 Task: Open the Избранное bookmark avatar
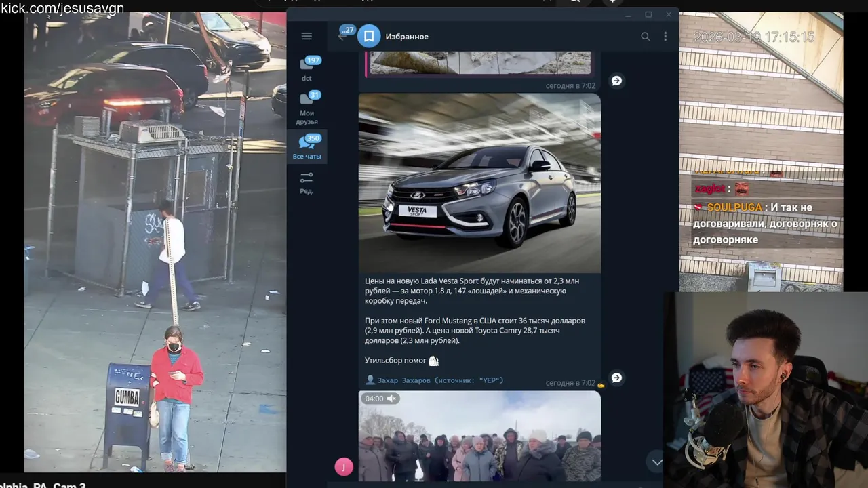click(369, 37)
